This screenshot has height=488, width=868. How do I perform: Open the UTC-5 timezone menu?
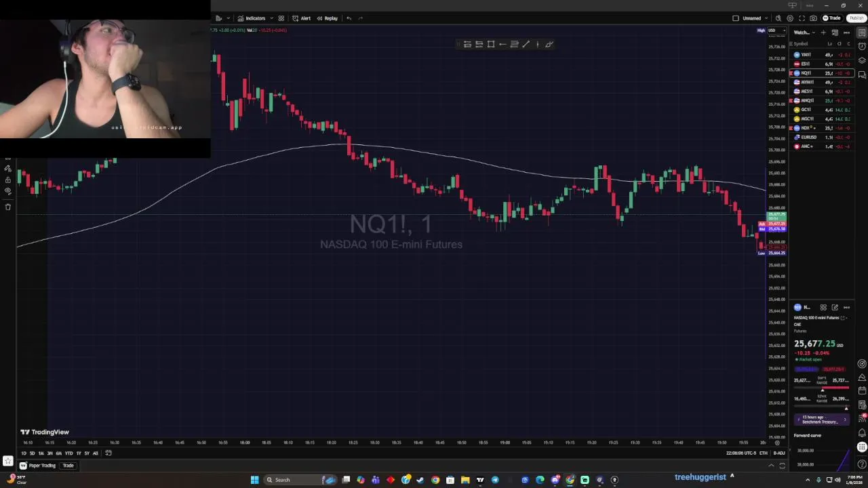coord(741,453)
